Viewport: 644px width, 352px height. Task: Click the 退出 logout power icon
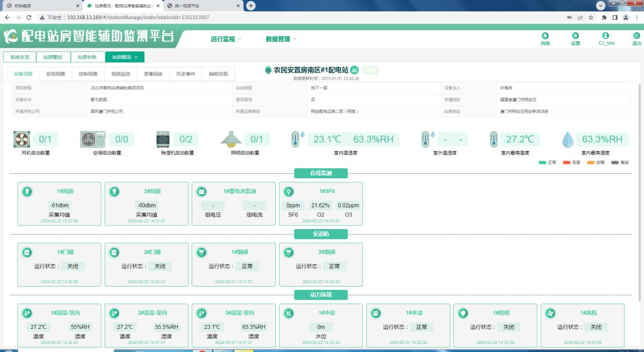tap(636, 36)
